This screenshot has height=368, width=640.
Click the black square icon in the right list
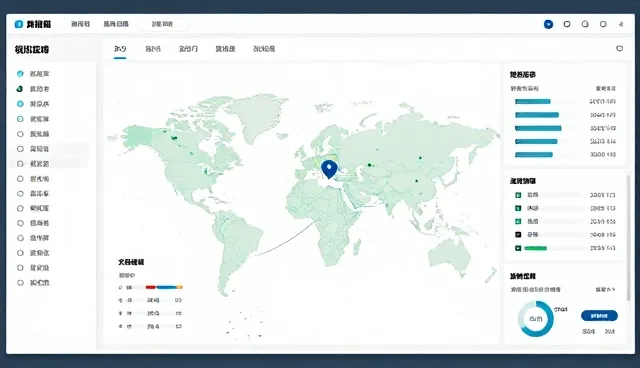[518, 235]
